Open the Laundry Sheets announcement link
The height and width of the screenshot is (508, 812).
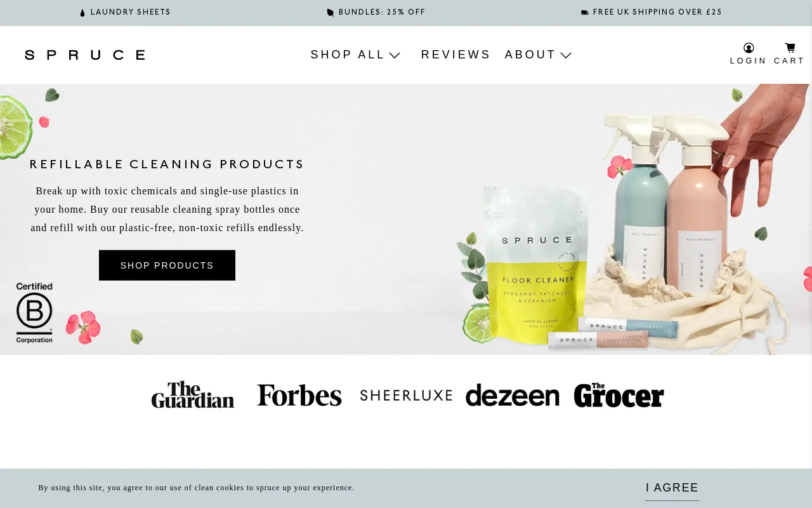(131, 12)
